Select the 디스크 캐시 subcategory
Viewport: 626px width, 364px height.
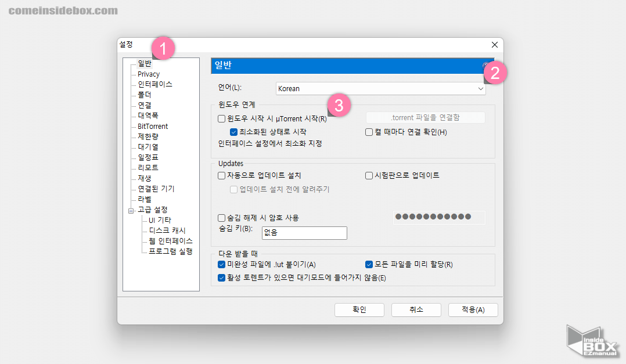coord(167,230)
